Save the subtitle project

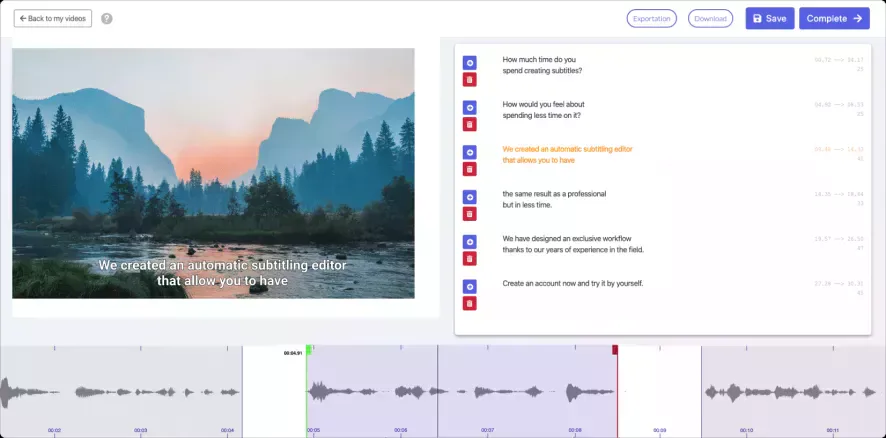tap(770, 19)
